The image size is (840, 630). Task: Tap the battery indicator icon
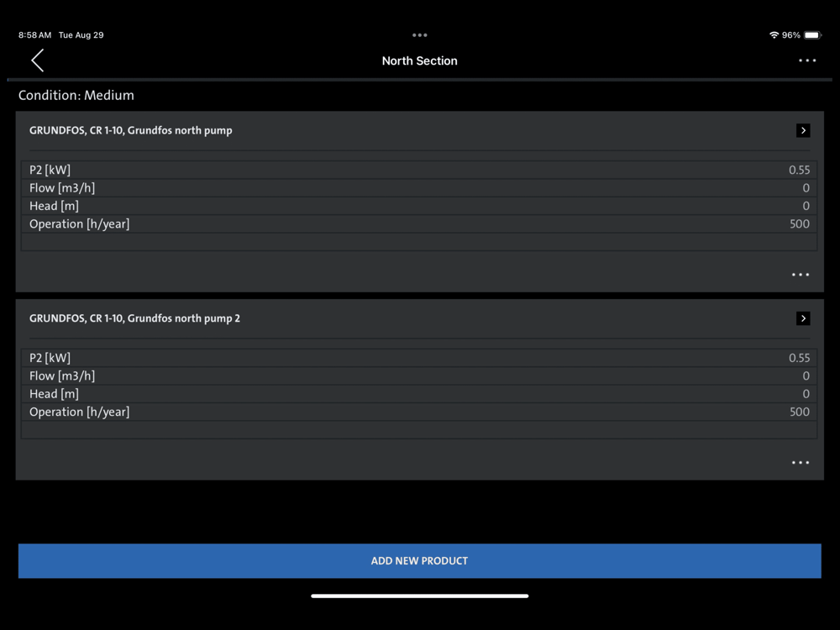[x=812, y=34]
